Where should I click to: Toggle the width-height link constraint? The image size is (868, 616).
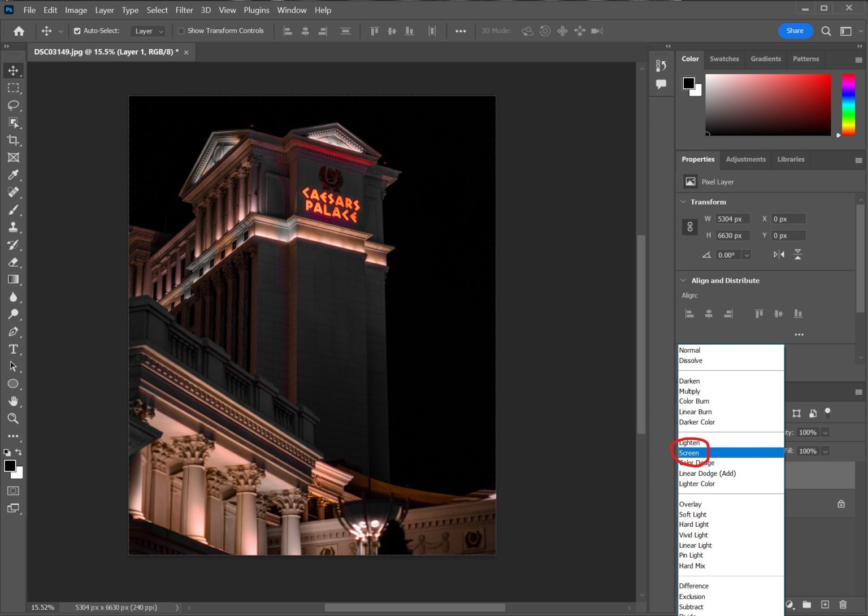click(689, 227)
